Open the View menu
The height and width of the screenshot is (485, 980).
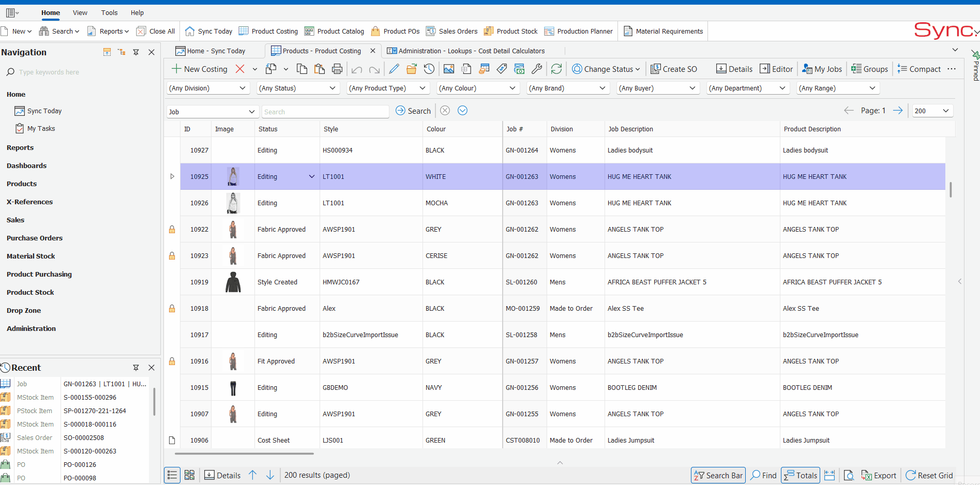click(x=80, y=12)
